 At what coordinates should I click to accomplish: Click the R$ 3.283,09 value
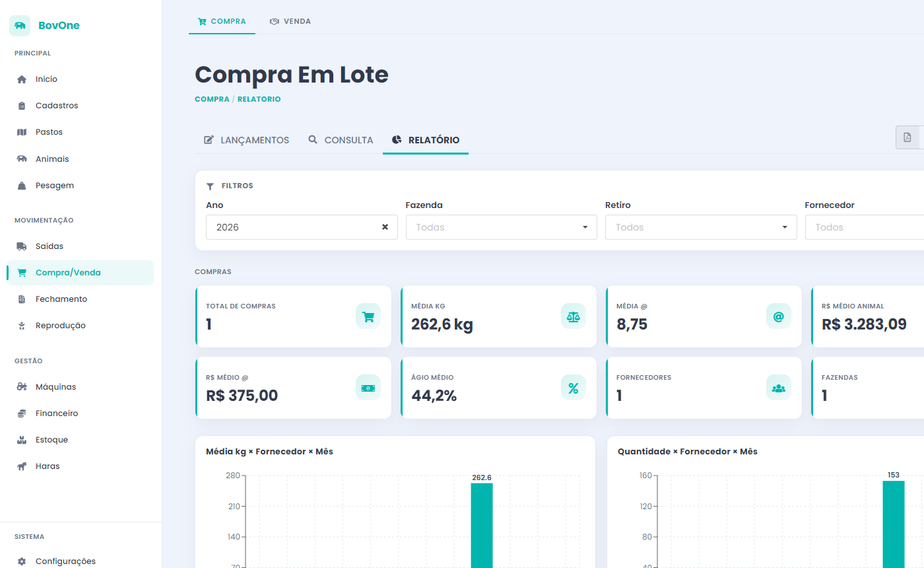[x=864, y=324]
